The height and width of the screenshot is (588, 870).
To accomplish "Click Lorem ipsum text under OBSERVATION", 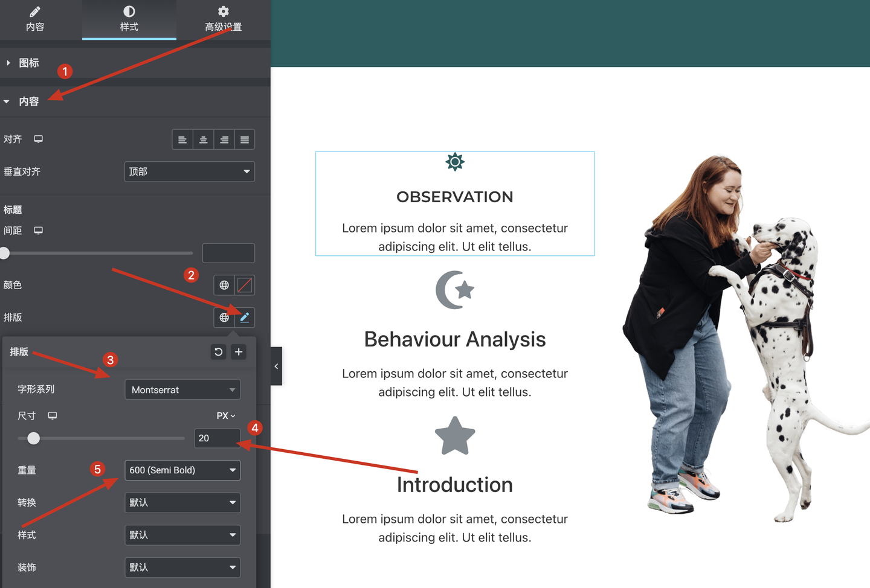I will tap(455, 237).
